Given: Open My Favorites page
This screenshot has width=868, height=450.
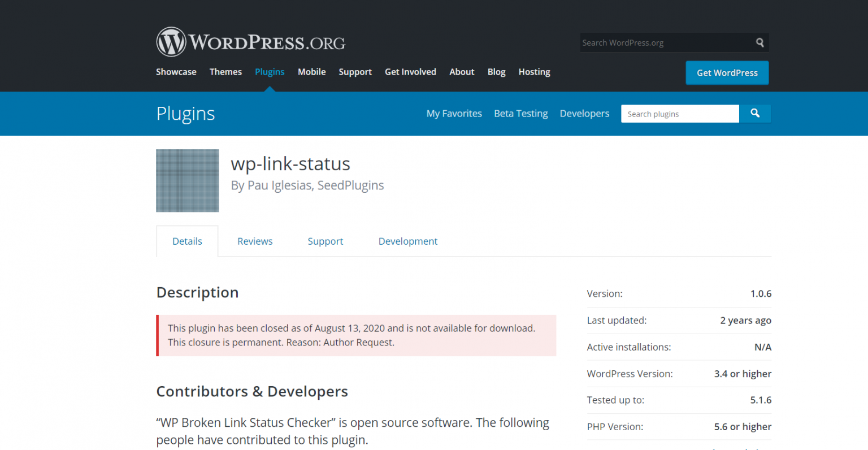Looking at the screenshot, I should pyautogui.click(x=454, y=113).
